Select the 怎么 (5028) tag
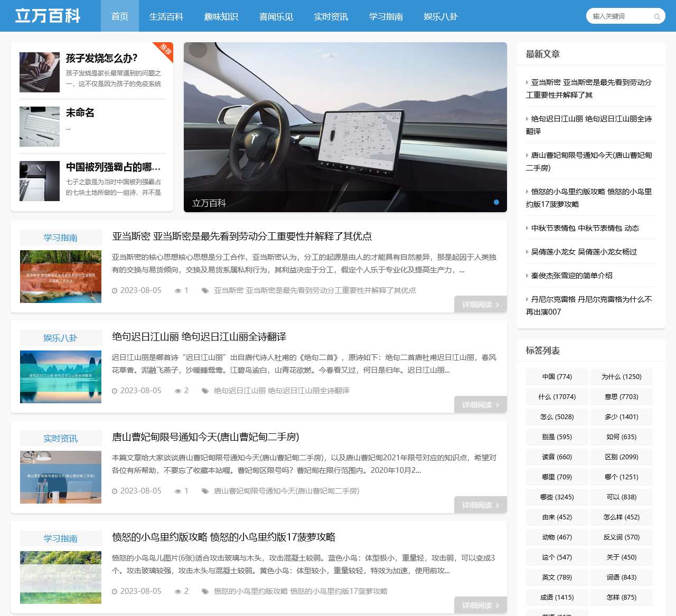Viewport: 676px width, 616px height. pyautogui.click(x=557, y=417)
